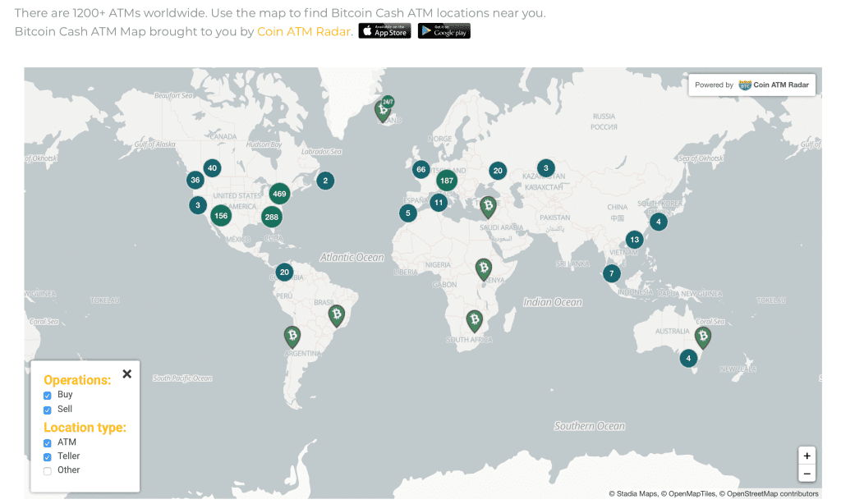Disable the ATM location type checkbox
Image resolution: width=841 pixels, height=504 pixels.
48,443
